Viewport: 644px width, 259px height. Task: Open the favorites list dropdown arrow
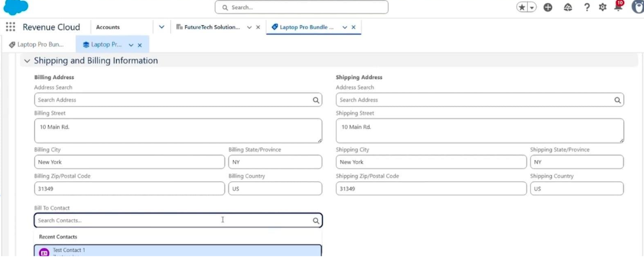tap(532, 7)
